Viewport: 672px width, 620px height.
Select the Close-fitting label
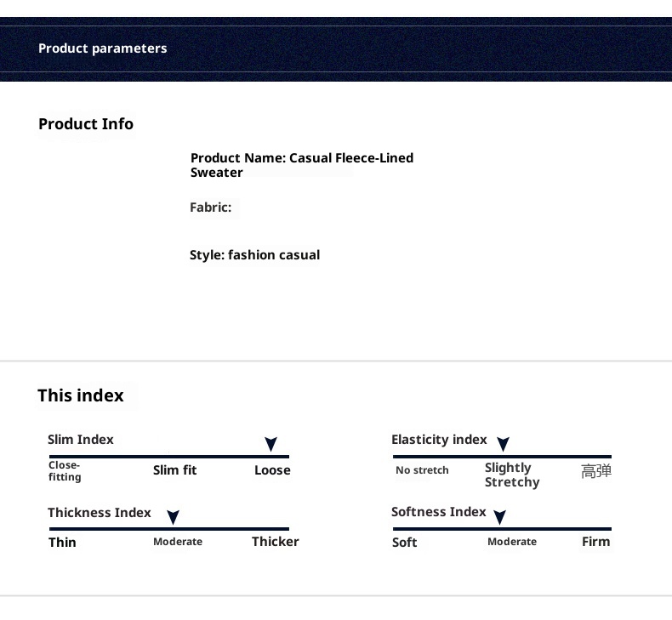click(65, 471)
